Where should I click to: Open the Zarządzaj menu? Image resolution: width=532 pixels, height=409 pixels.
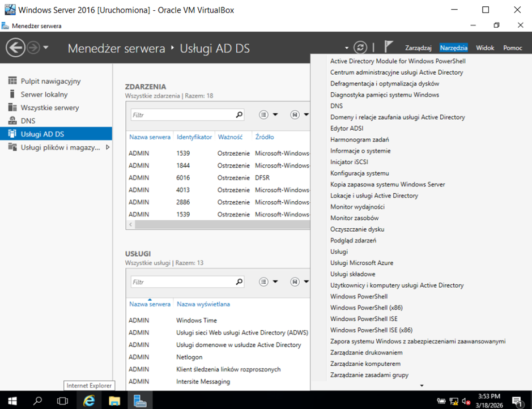tap(418, 48)
